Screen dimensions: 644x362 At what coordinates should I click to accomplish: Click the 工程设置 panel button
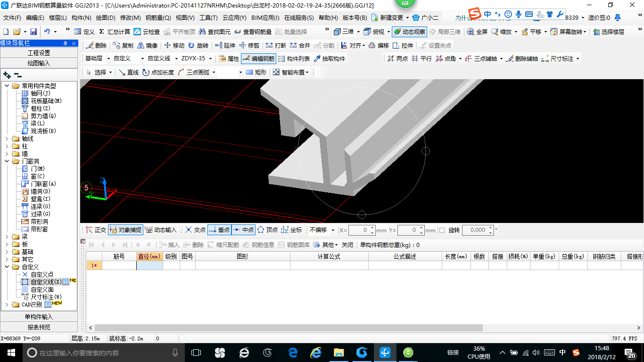point(39,52)
